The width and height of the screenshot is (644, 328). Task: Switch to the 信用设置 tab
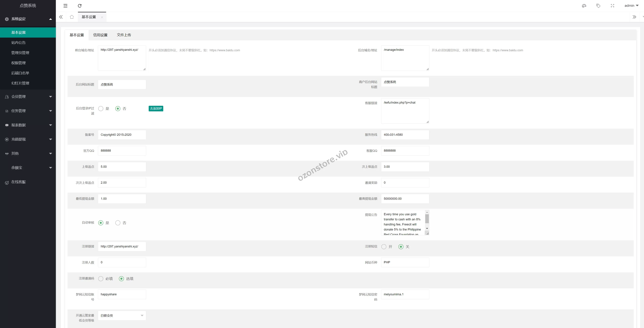pyautogui.click(x=100, y=35)
